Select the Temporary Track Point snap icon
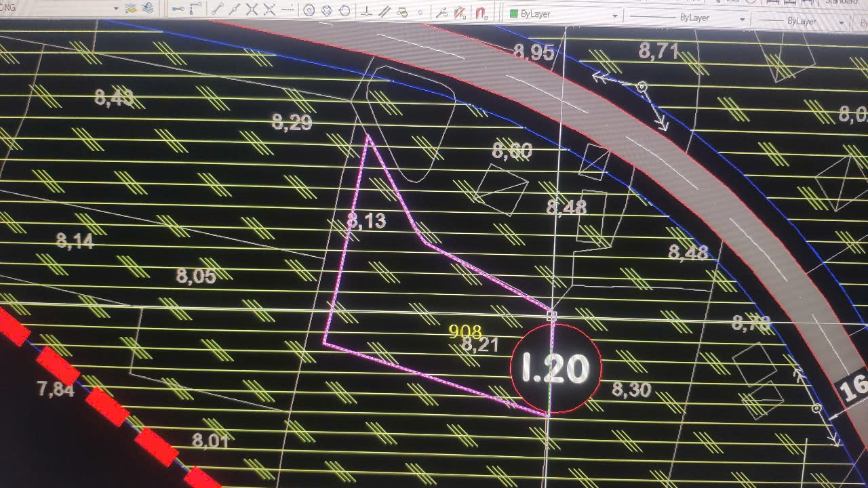 click(x=178, y=9)
